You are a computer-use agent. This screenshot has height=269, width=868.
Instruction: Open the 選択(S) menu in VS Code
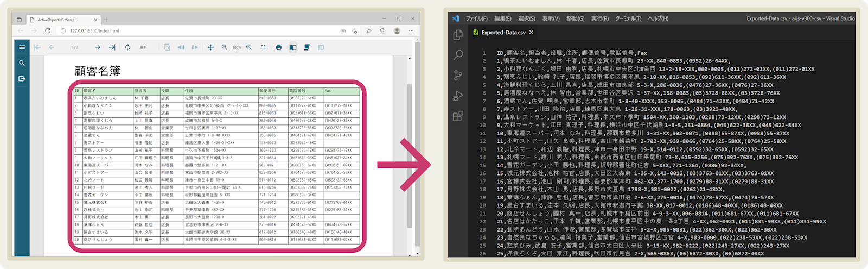pyautogui.click(x=527, y=18)
